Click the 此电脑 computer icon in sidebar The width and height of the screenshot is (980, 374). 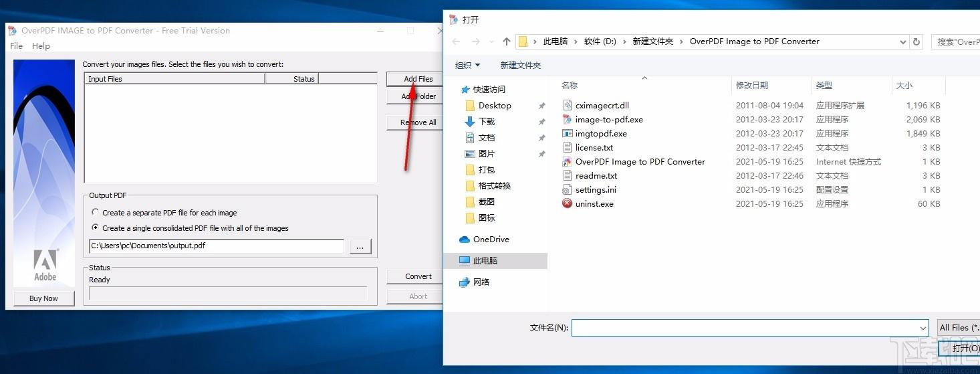pos(465,261)
